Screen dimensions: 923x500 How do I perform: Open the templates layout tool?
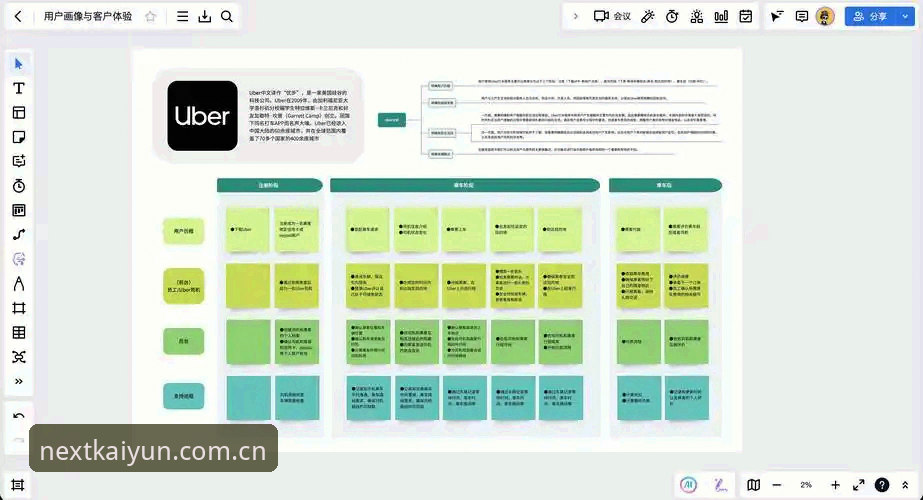tap(19, 112)
